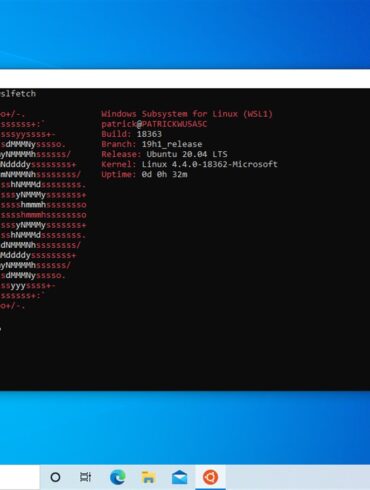Click 'Windows Subsystem for Linux (WSL1)' header text
Viewport: 370px width, 490px height.
coord(187,114)
